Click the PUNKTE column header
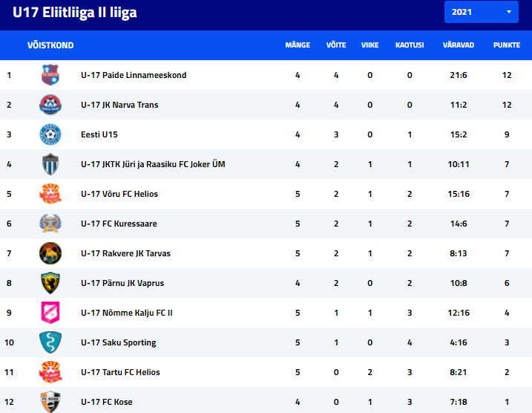The width and height of the screenshot is (532, 413). (507, 45)
